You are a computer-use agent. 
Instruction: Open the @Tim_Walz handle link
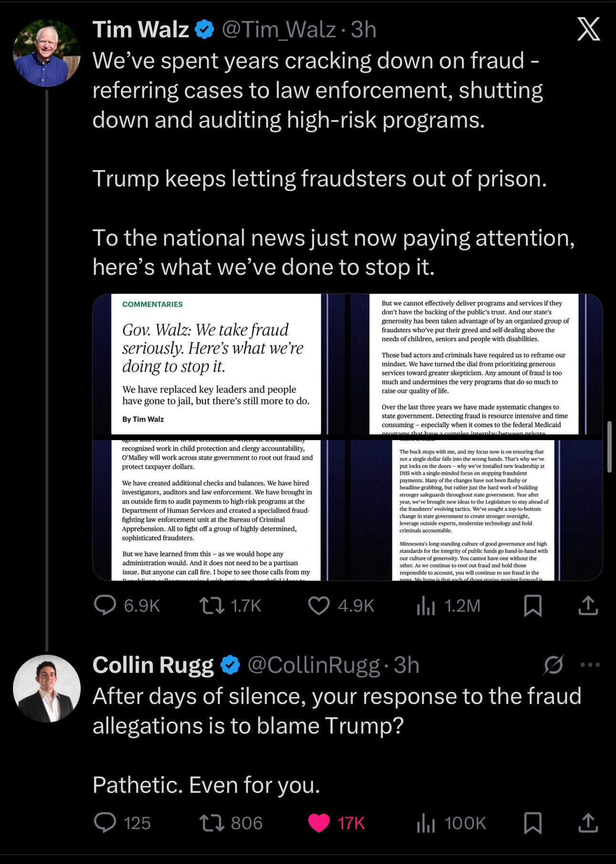279,30
